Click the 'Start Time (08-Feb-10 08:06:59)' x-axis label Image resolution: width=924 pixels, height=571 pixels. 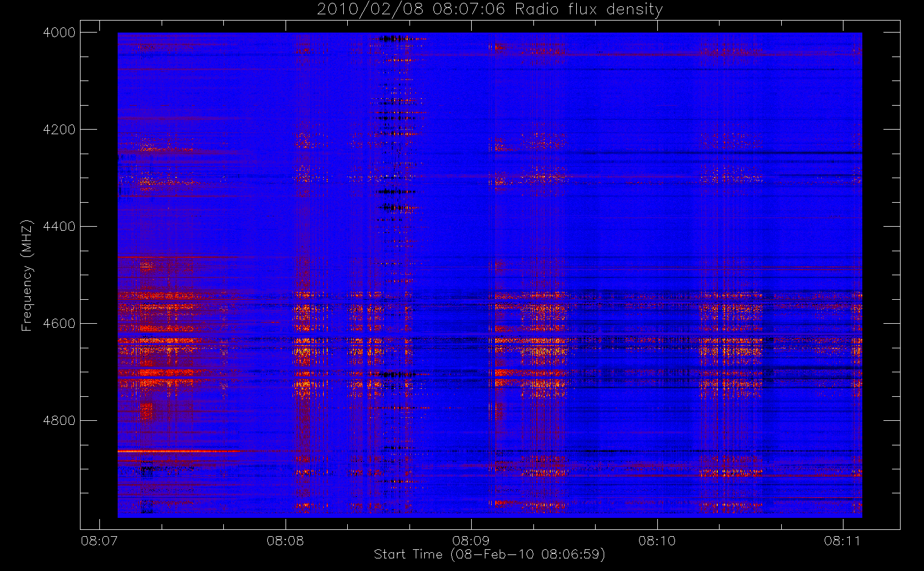click(x=489, y=554)
